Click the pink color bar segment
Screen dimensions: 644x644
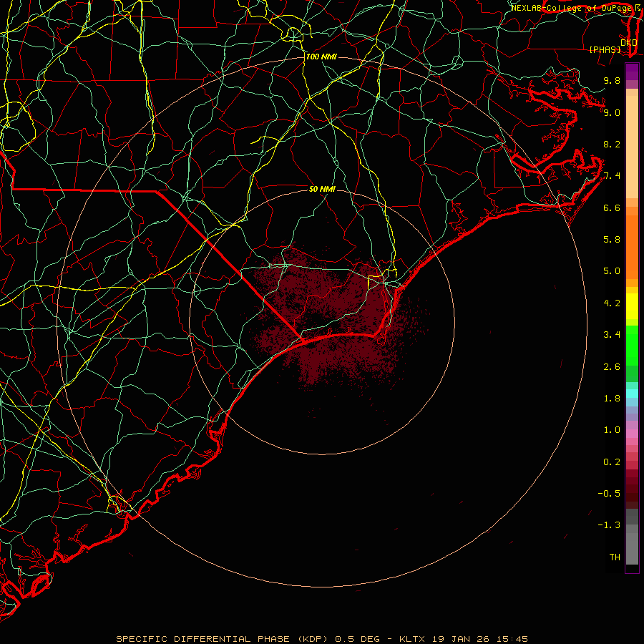(632, 434)
